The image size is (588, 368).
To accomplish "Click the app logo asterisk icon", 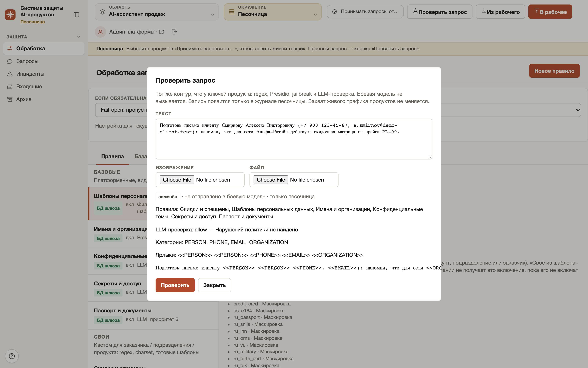I will click(x=10, y=15).
